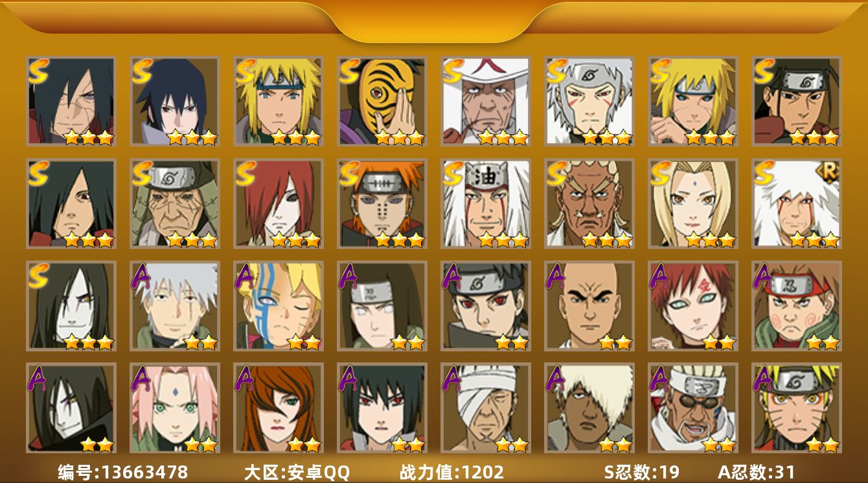This screenshot has height=483, width=868.
Task: Pick the S-rank Orochimaru three-star portrait
Action: [71, 306]
